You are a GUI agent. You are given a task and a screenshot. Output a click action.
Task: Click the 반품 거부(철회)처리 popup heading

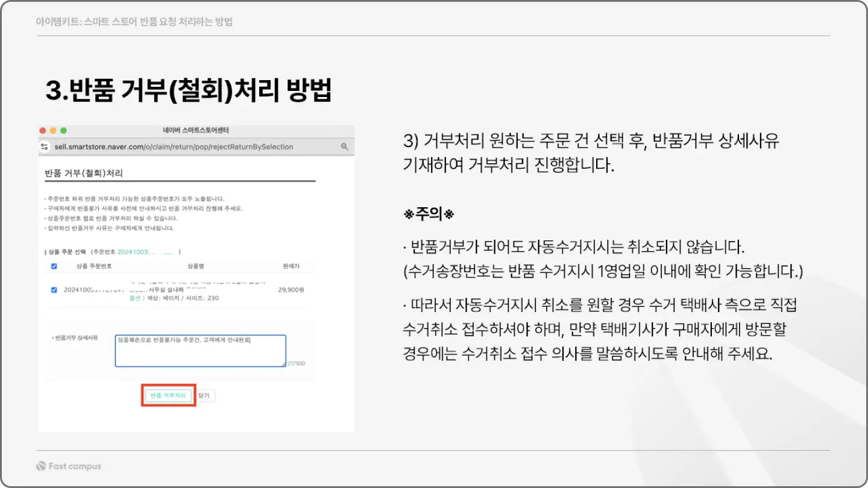[84, 173]
